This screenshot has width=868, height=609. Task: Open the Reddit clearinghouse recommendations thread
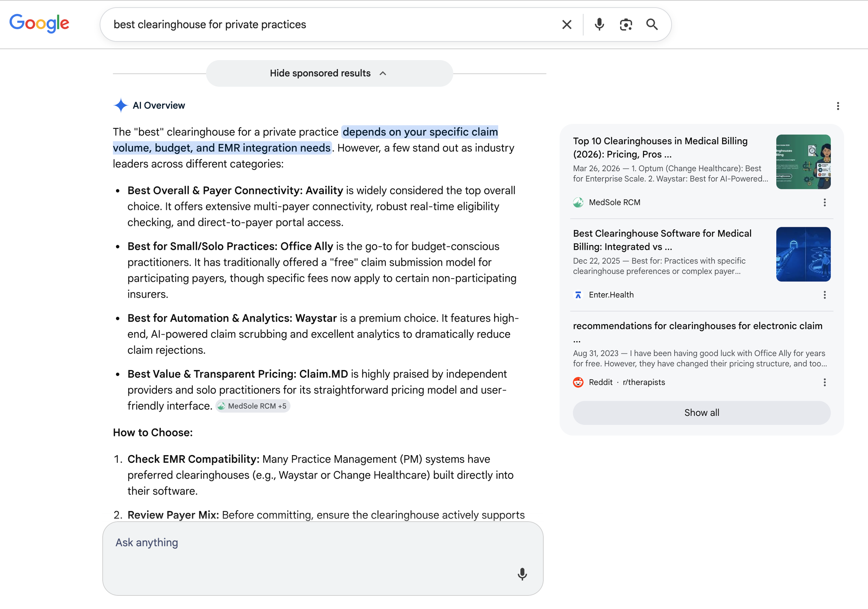tap(698, 326)
